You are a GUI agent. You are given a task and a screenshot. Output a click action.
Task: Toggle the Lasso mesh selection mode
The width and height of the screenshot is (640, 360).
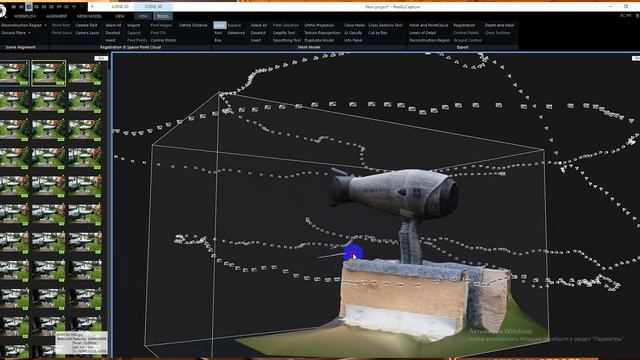[220, 25]
